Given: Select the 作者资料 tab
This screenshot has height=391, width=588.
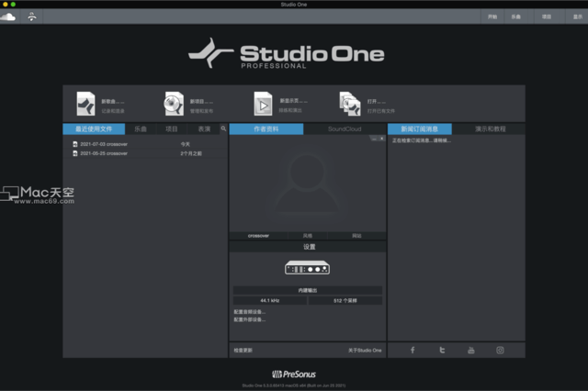Looking at the screenshot, I should point(266,128).
